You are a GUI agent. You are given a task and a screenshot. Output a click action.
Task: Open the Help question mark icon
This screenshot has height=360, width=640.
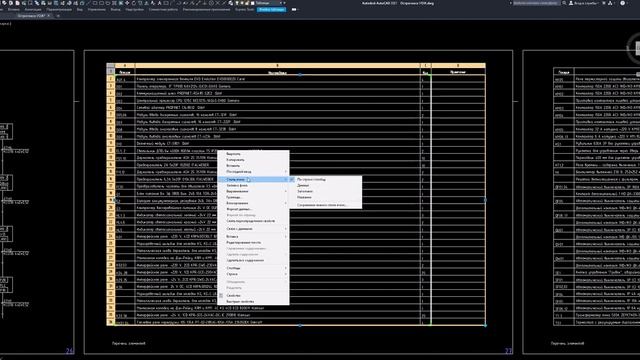(623, 3)
